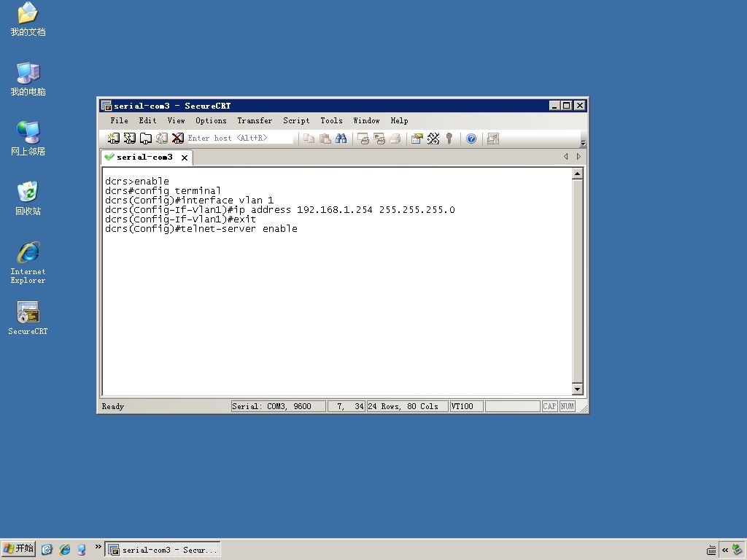This screenshot has width=747, height=560.
Task: Expand quick launch overflow chevron
Action: tap(98, 546)
